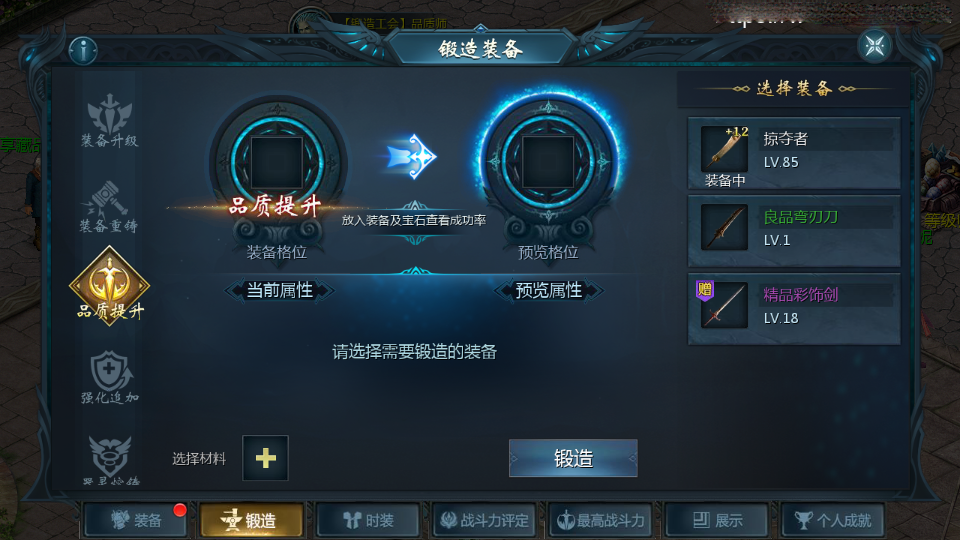This screenshot has height=540, width=960.
Task: Open the 个人成就 trophy tab
Action: (x=833, y=520)
